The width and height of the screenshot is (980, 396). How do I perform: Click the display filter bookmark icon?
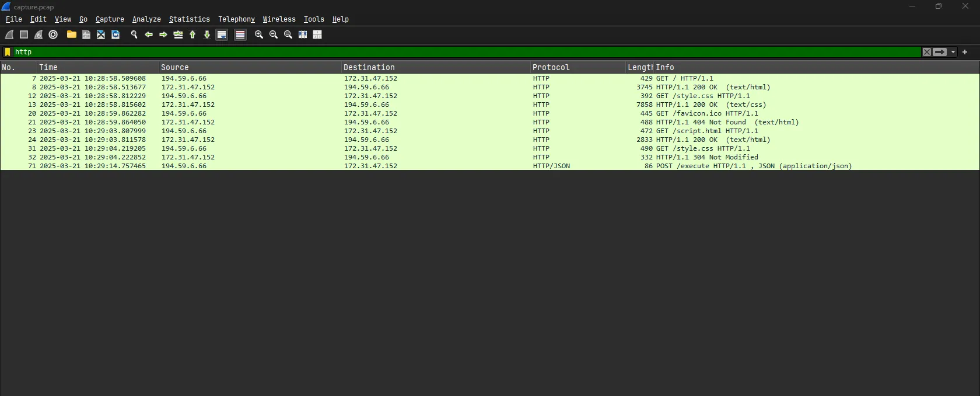pos(8,52)
